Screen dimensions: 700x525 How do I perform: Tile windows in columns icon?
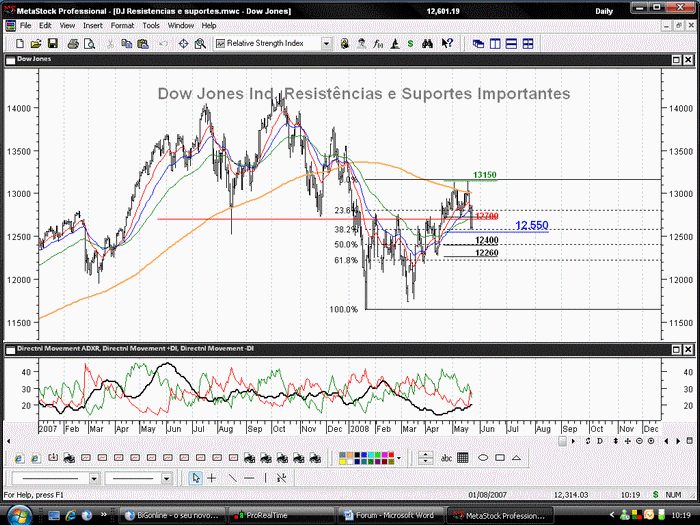coord(495,44)
